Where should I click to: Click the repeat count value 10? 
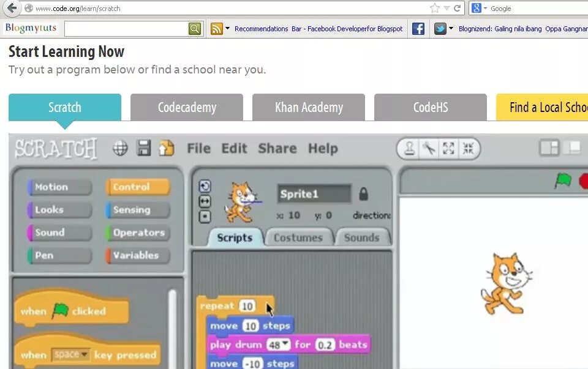pos(247,306)
